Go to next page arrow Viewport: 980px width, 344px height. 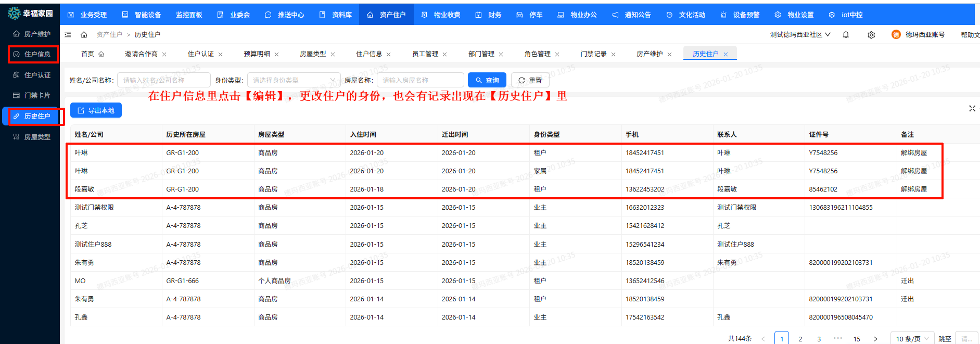tap(875, 339)
